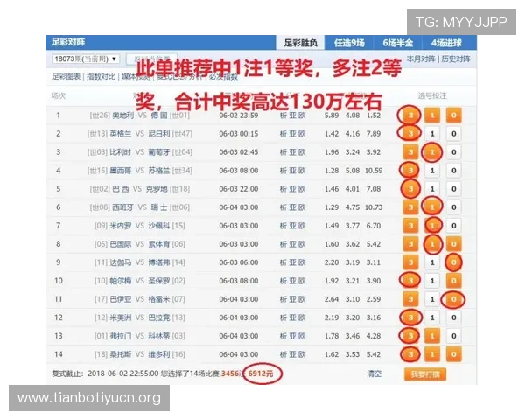Open the 6场半全 tab
The width and height of the screenshot is (525, 420).
pos(397,43)
